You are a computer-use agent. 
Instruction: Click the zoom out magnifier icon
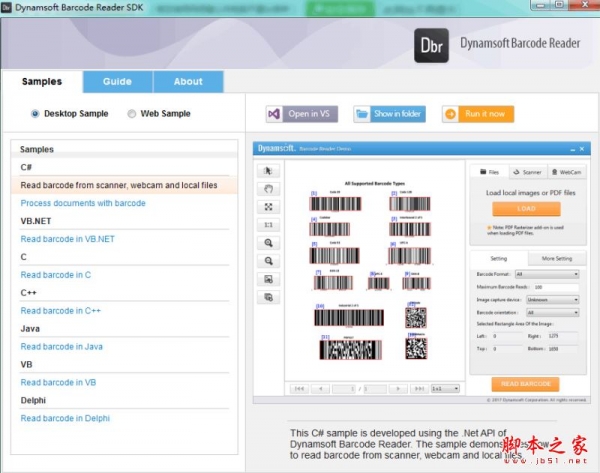[x=268, y=261]
